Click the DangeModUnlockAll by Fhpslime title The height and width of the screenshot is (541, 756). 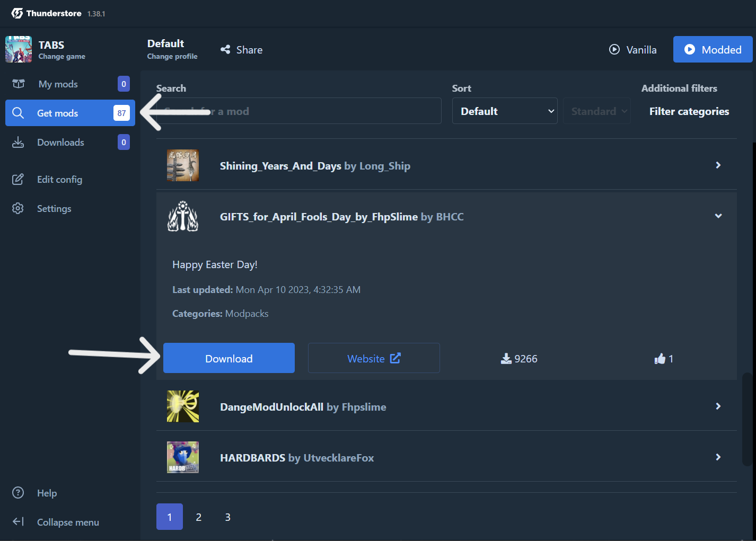[303, 407]
